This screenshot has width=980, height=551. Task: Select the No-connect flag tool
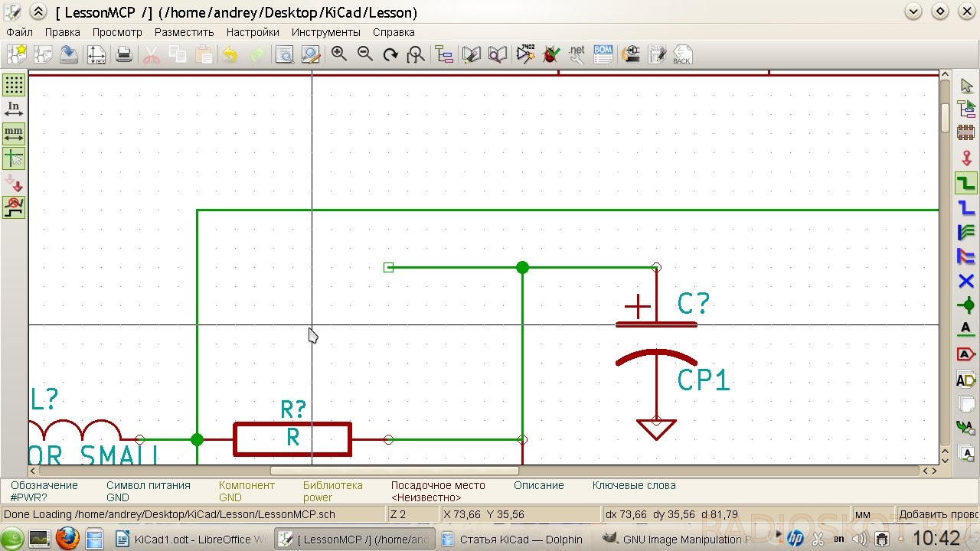click(x=966, y=281)
